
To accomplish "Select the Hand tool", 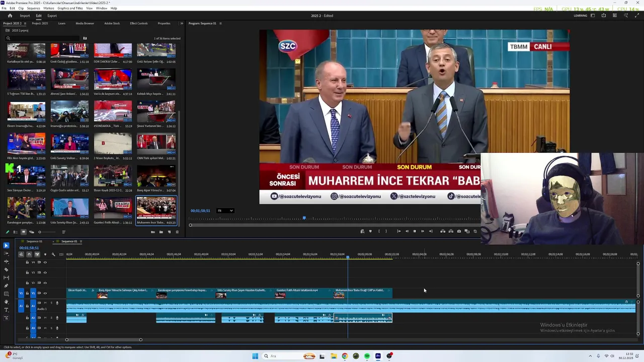I will pyautogui.click(x=6, y=302).
